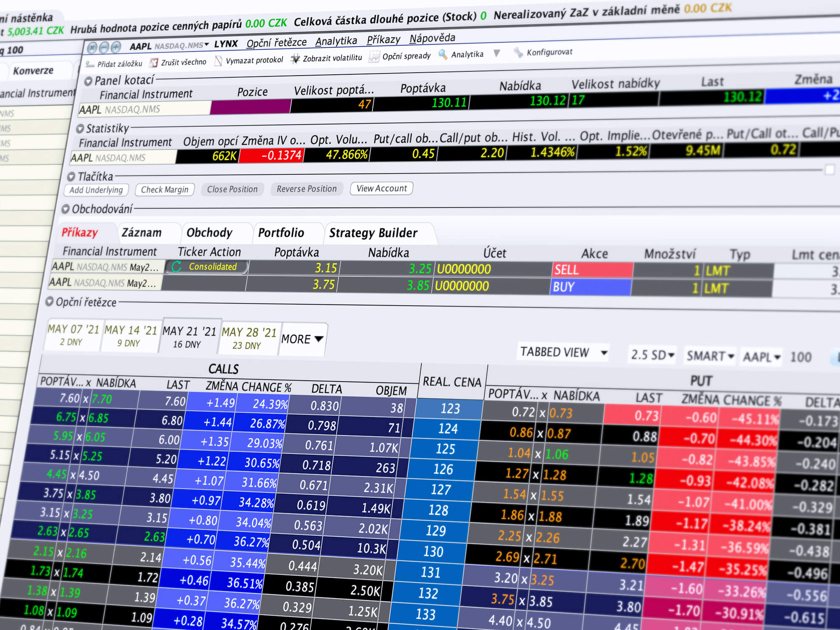Click the purple Pozice cell for AAPL
840x630 pixels.
point(251,107)
